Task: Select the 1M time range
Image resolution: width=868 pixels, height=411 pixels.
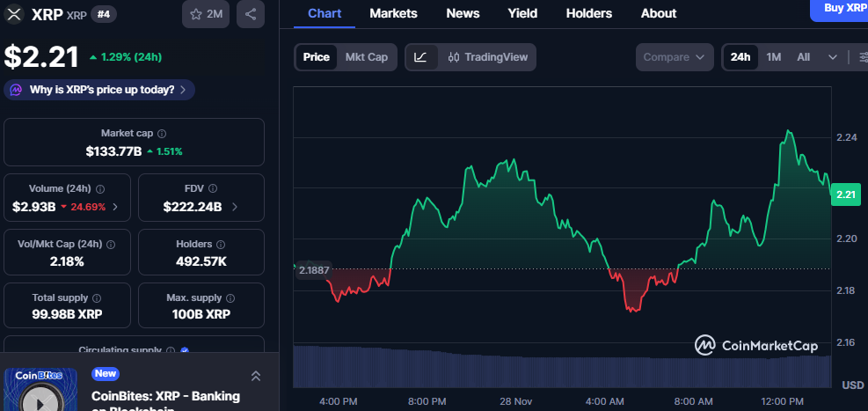Action: [774, 57]
